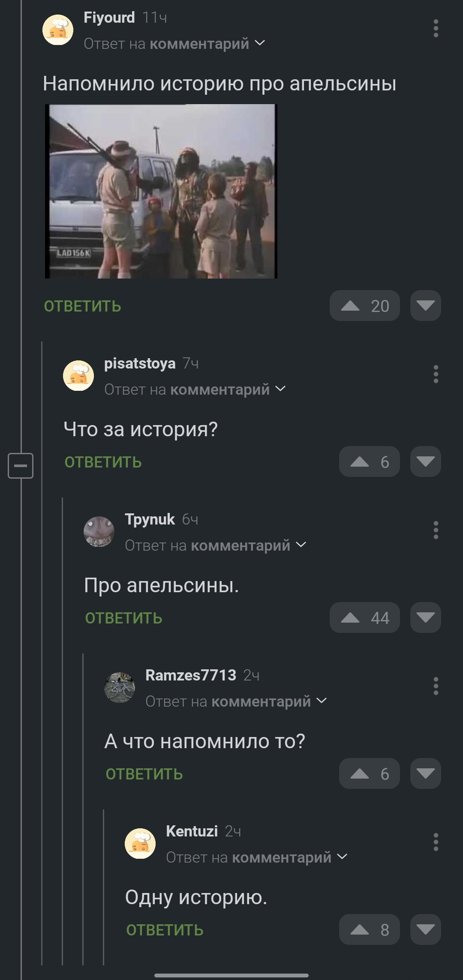Downvote Tpynuk's 'Про апельсины.' comment
Viewport: 463px width, 980px height.
tap(425, 617)
